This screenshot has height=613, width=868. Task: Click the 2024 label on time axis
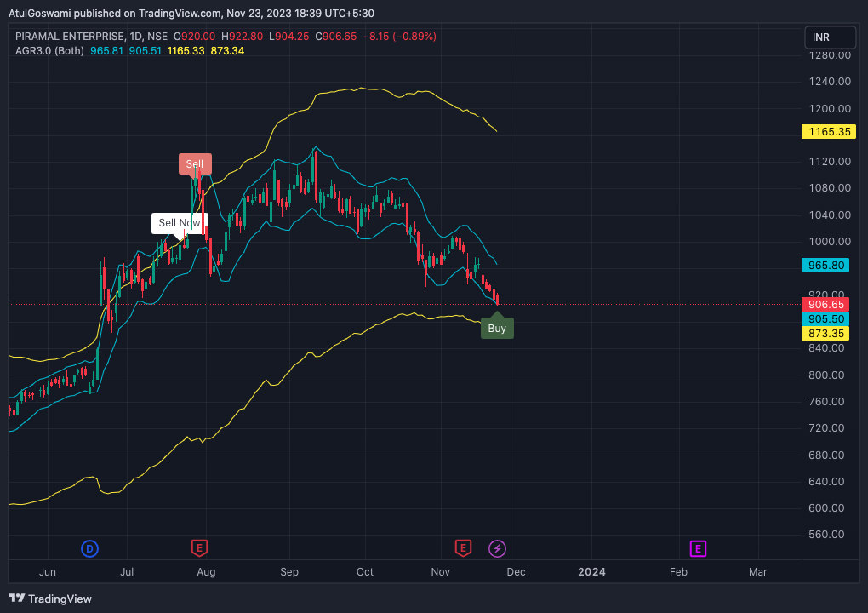pyautogui.click(x=591, y=572)
